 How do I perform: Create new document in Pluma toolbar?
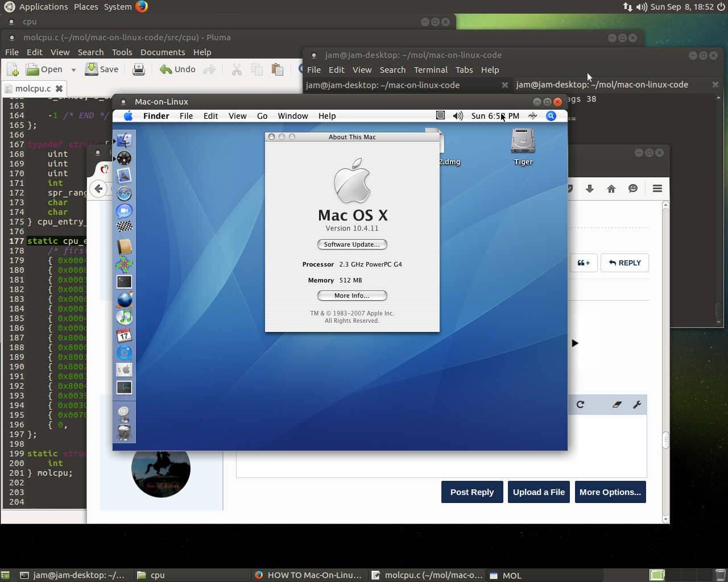coord(13,69)
